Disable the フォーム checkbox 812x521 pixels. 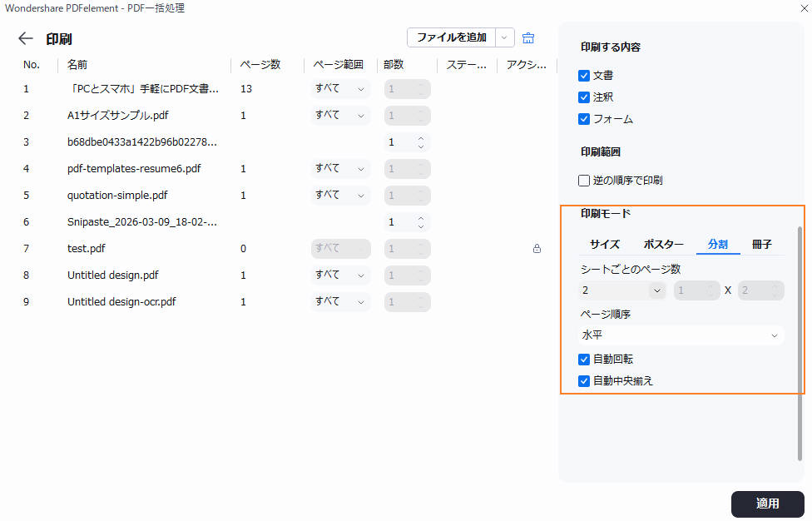pos(584,118)
